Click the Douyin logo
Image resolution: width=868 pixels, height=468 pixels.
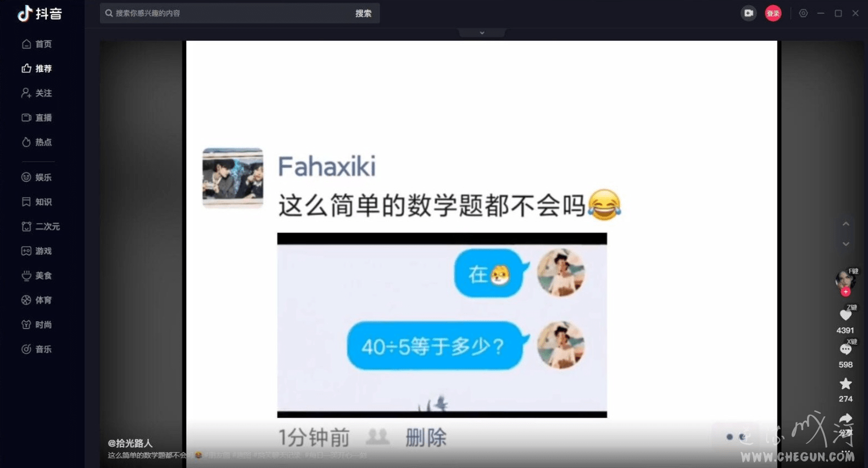point(40,13)
